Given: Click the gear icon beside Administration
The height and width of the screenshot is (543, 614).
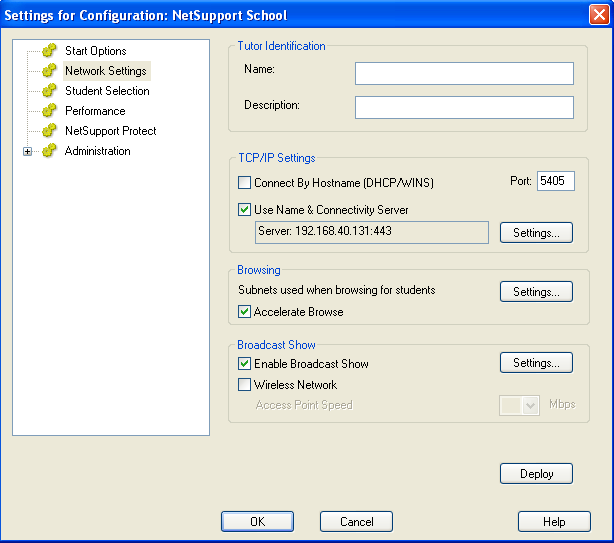Looking at the screenshot, I should pos(49,151).
